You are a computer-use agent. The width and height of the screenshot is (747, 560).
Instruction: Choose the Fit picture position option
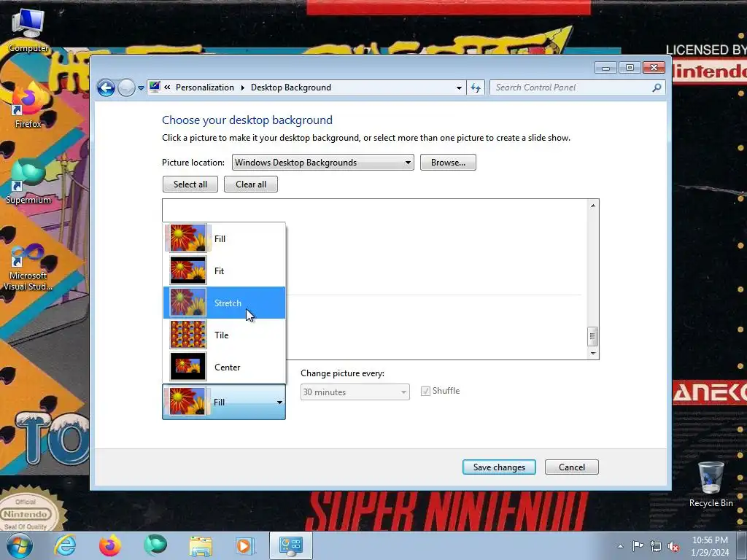[225, 271]
